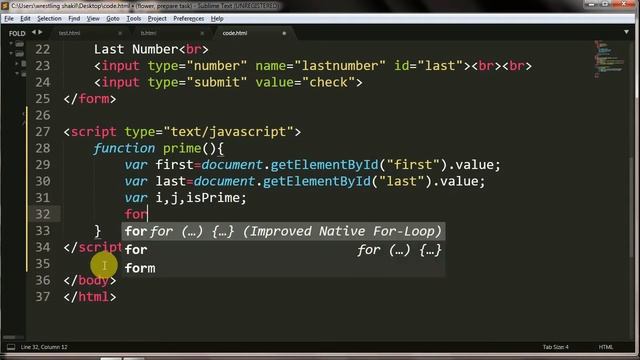Image resolution: width=640 pixels, height=360 pixels.
Task: Select the second folder icon in sidebar
Action: 20,54
